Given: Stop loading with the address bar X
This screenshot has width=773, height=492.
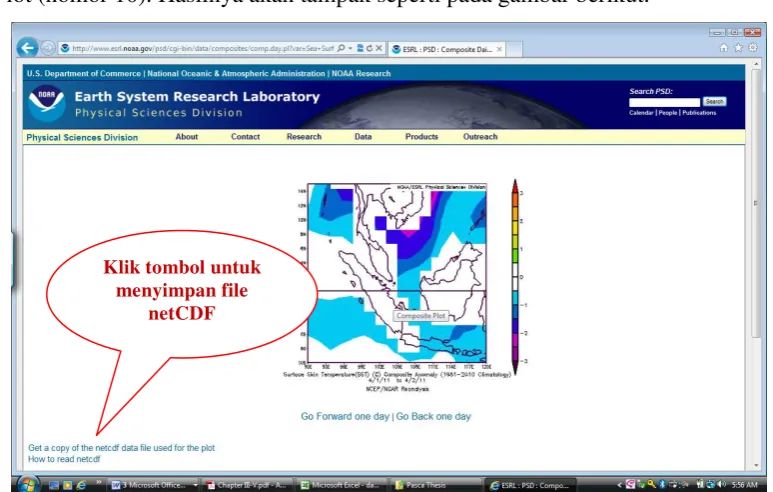Looking at the screenshot, I should [x=379, y=48].
